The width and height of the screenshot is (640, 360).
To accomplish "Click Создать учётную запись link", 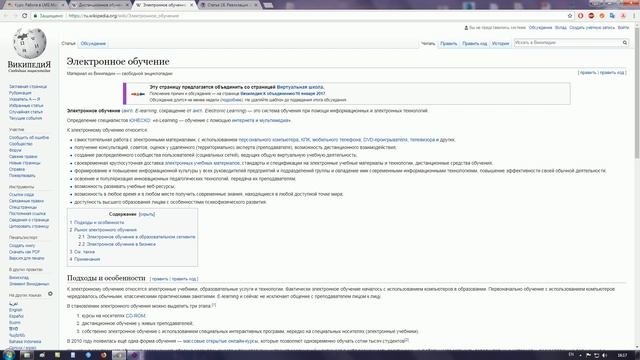I will pyautogui.click(x=592, y=28).
